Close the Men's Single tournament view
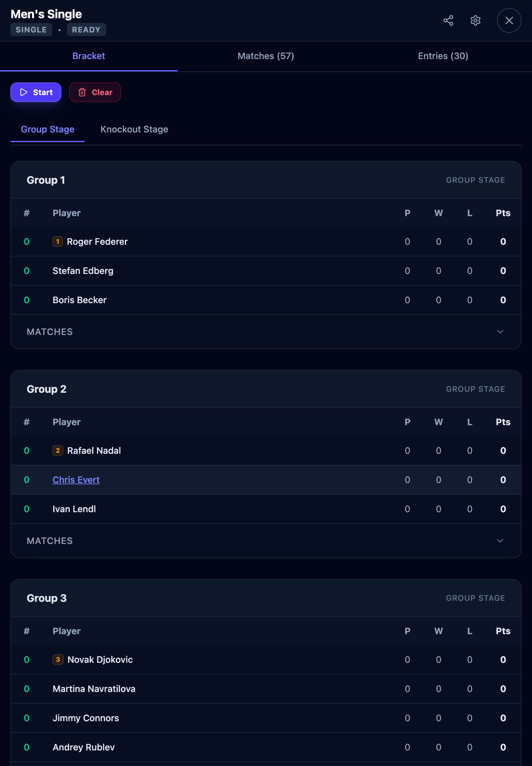This screenshot has width=532, height=766. point(509,20)
